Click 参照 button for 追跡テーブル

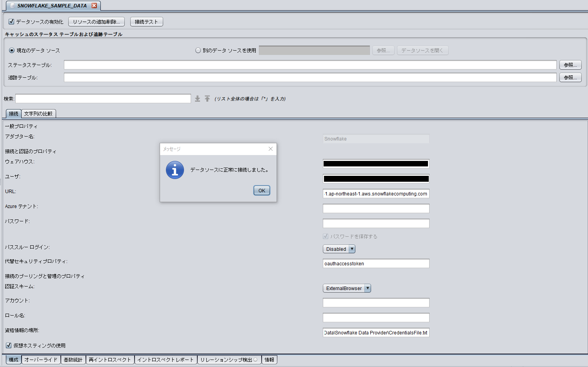click(570, 77)
